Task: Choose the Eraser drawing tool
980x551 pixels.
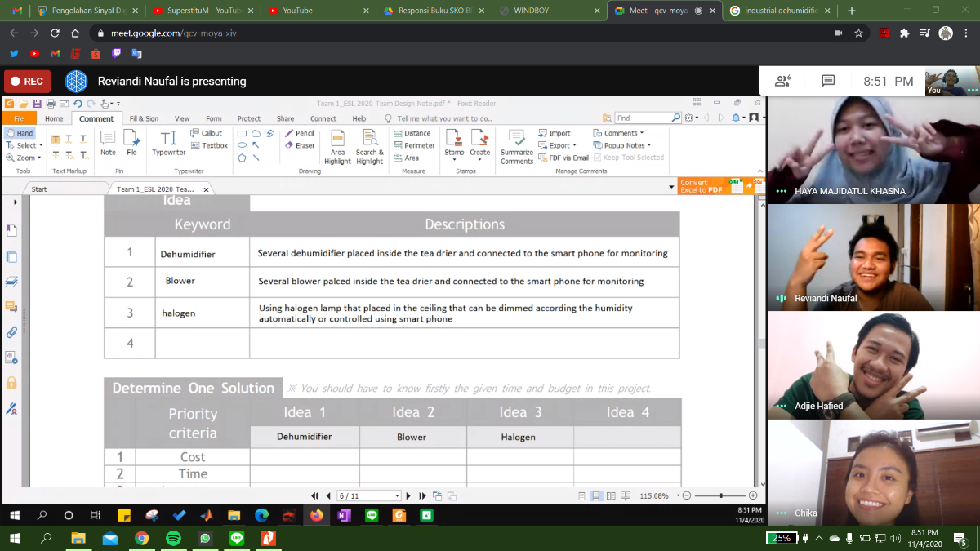Action: (299, 145)
